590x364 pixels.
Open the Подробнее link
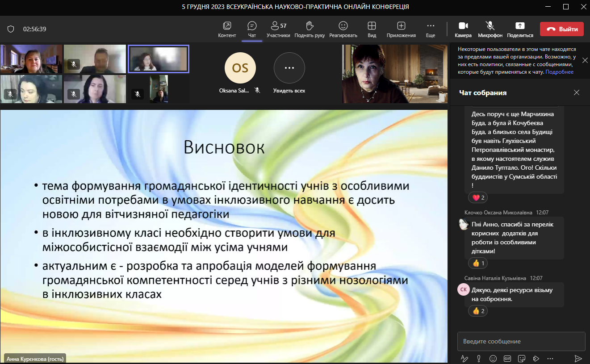tap(559, 72)
